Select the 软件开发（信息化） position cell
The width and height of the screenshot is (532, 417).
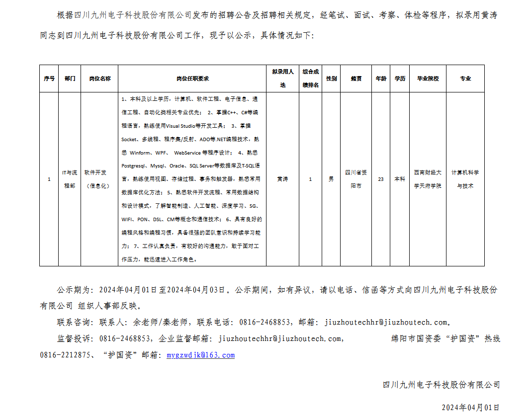pos(99,179)
